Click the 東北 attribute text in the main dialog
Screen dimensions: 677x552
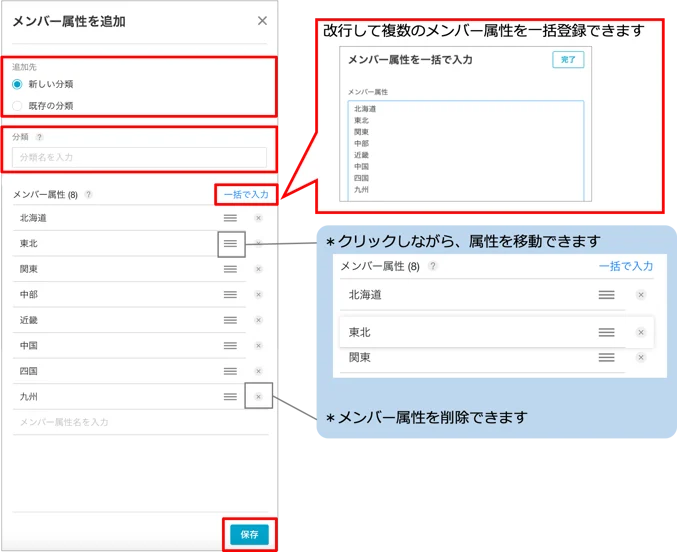(x=28, y=244)
